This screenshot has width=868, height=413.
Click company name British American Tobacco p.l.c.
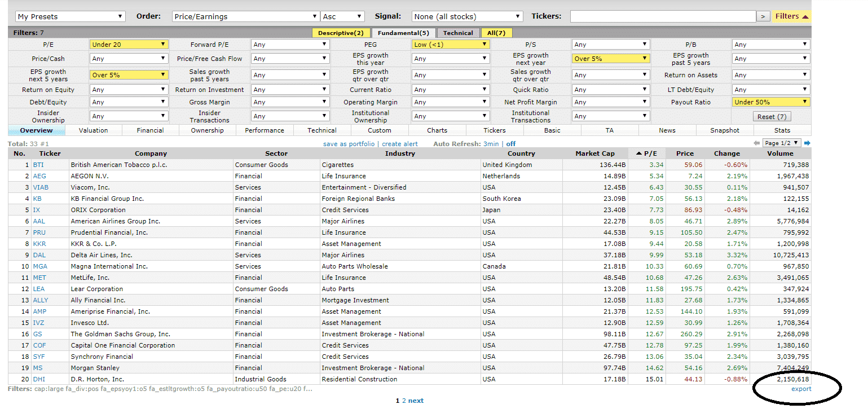119,165
